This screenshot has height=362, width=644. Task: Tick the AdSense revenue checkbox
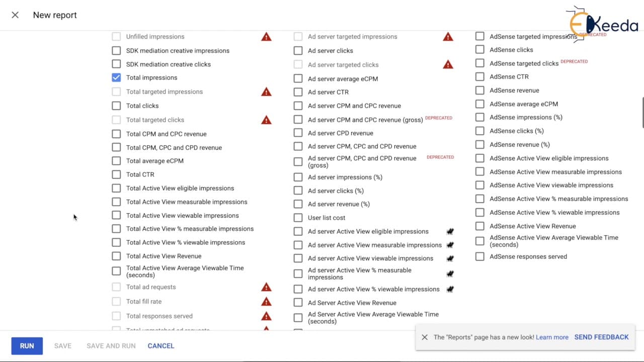[x=480, y=90]
